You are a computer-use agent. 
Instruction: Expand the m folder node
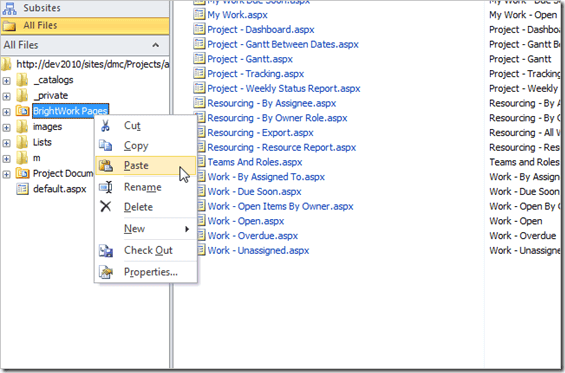click(6, 159)
